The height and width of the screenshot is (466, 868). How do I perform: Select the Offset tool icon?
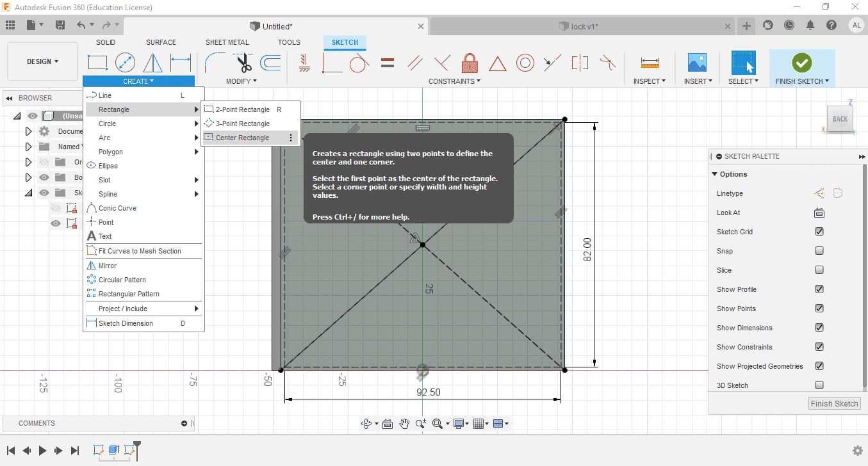(x=270, y=63)
